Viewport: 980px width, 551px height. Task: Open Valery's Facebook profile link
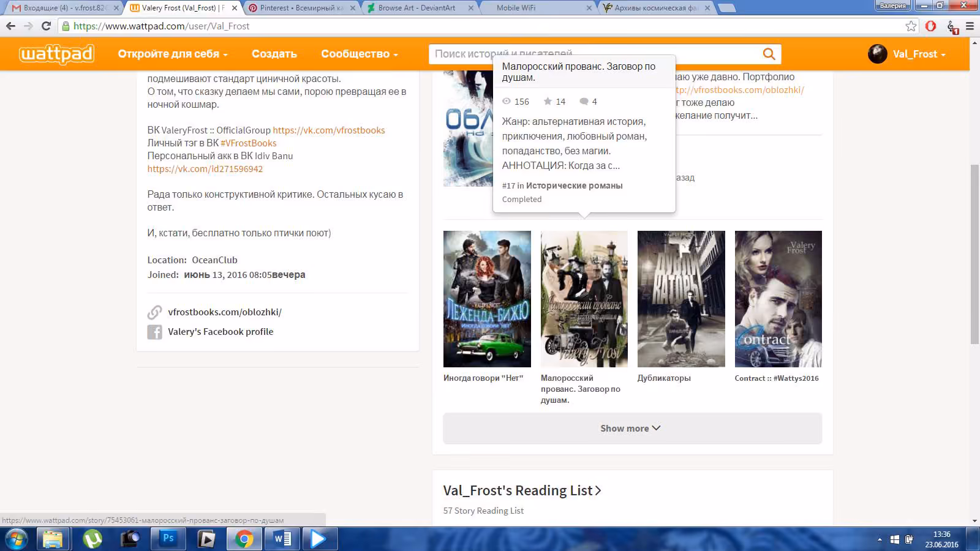[221, 332]
